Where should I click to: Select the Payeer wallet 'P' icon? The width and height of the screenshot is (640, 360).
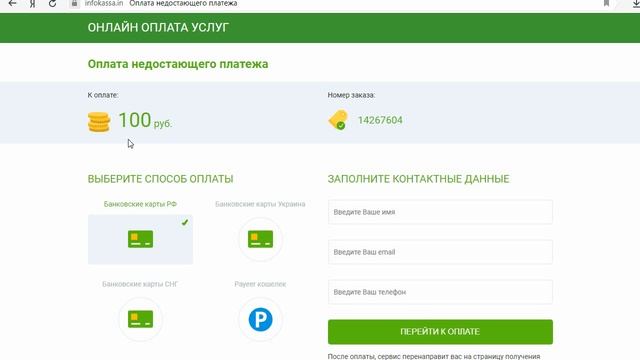click(260, 319)
